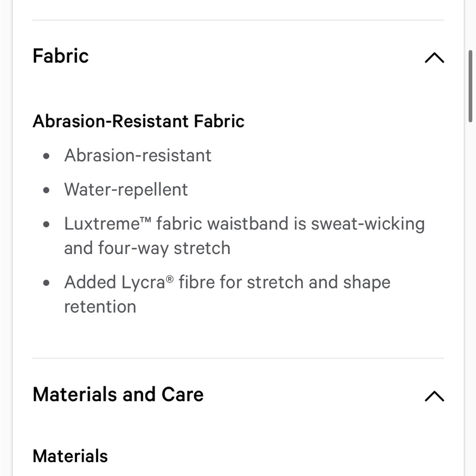Click the bullet dot before Added Lycra
476x476 pixels.
[x=46, y=283]
